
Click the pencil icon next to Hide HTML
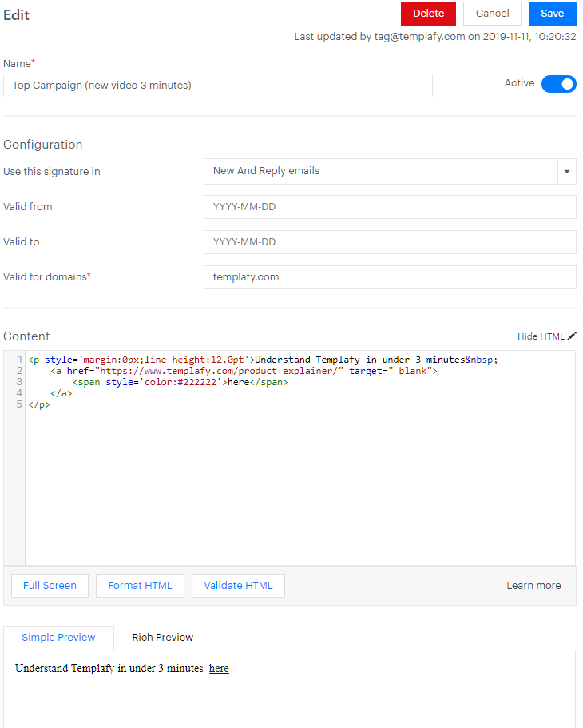569,336
